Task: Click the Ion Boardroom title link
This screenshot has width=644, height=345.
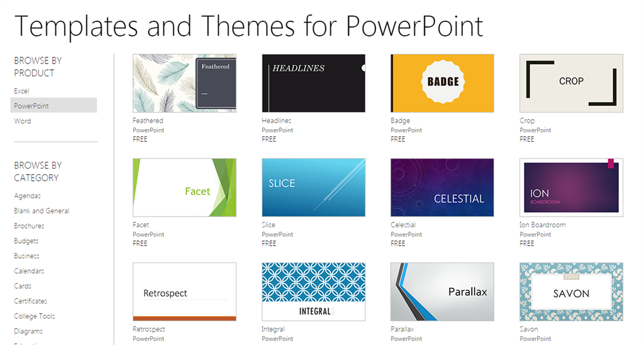Action: tap(543, 225)
